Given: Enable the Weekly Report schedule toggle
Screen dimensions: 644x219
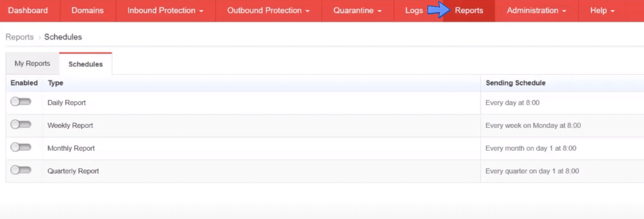Looking at the screenshot, I should pyautogui.click(x=21, y=124).
